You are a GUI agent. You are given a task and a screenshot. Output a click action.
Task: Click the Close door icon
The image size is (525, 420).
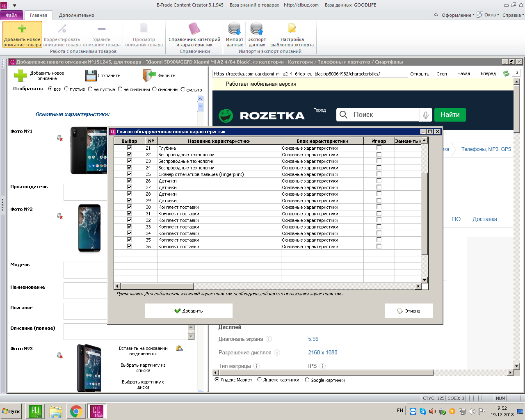(149, 75)
